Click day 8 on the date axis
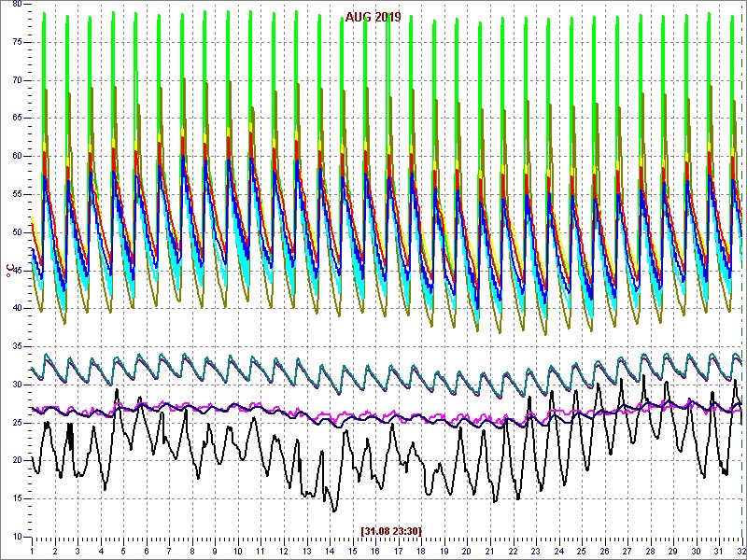This screenshot has width=747, height=560. (192, 551)
